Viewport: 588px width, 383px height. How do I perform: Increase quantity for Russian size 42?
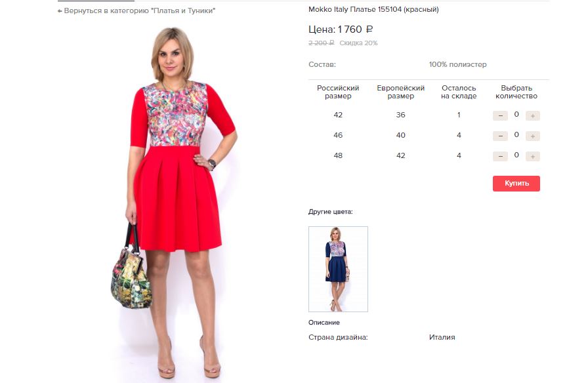532,115
